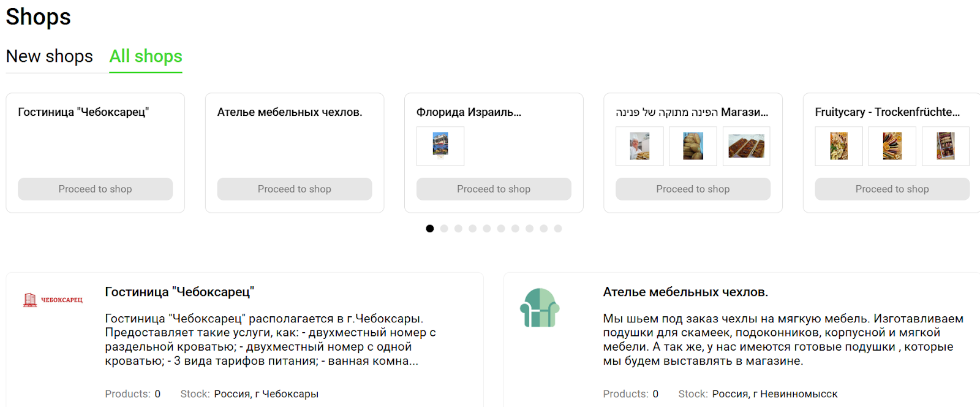
Task: Open the Ателье мебельных чехлов listing title
Action: pyautogui.click(x=685, y=292)
